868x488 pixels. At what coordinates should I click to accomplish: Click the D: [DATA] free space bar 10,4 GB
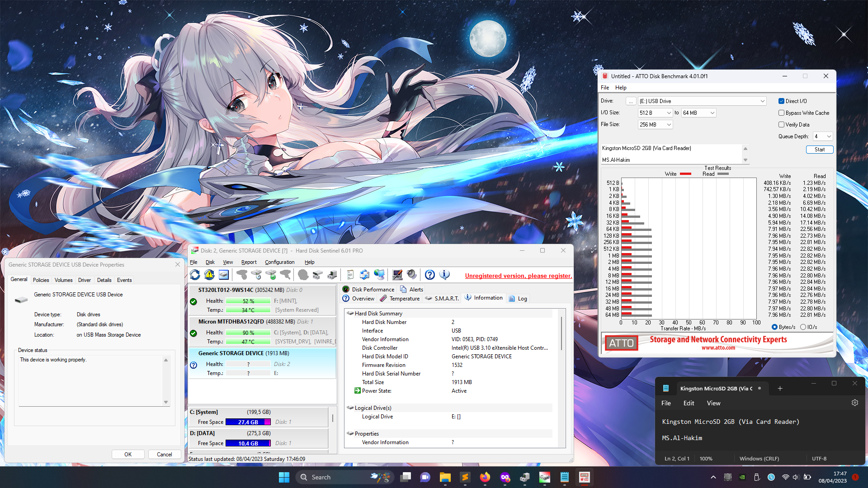(248, 443)
